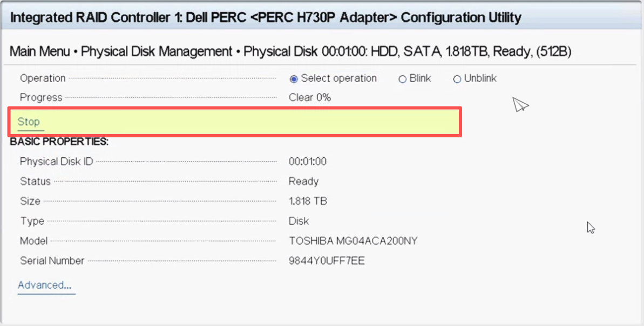The height and width of the screenshot is (326, 644).
Task: Select the "Select operation" radio button
Action: [x=294, y=79]
